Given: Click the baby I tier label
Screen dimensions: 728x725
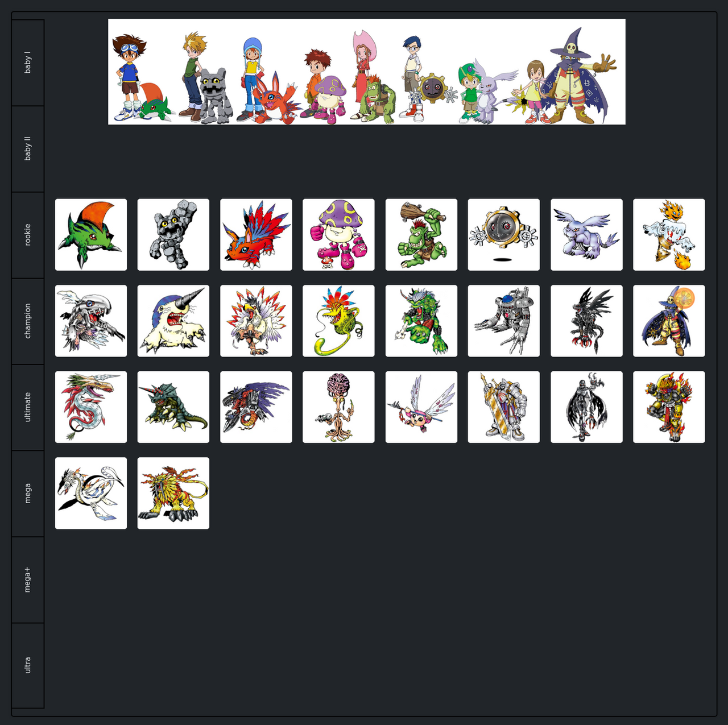Looking at the screenshot, I should pos(28,63).
